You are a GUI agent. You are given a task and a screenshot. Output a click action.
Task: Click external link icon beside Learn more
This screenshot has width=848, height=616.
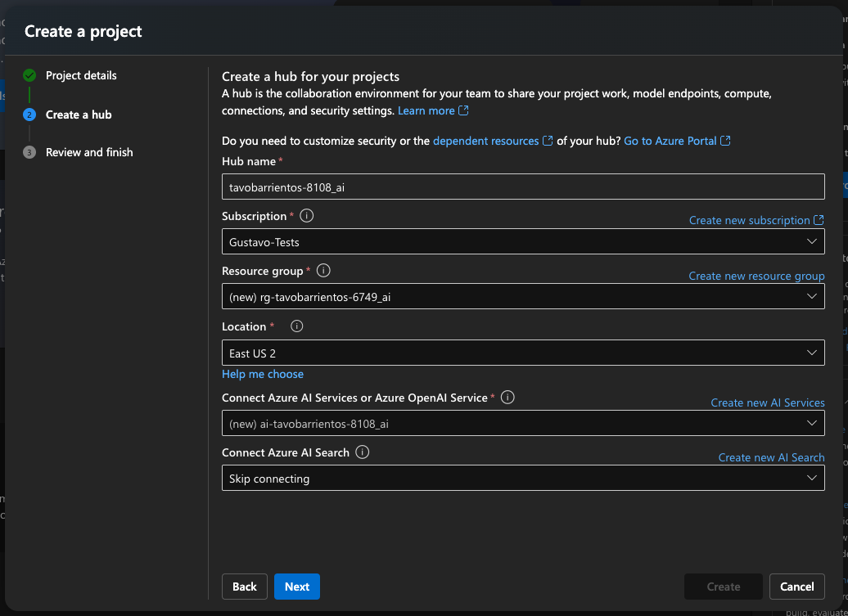coord(463,110)
